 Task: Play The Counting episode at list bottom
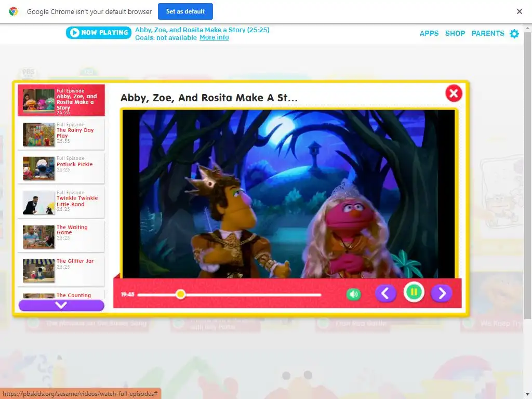coord(61,295)
